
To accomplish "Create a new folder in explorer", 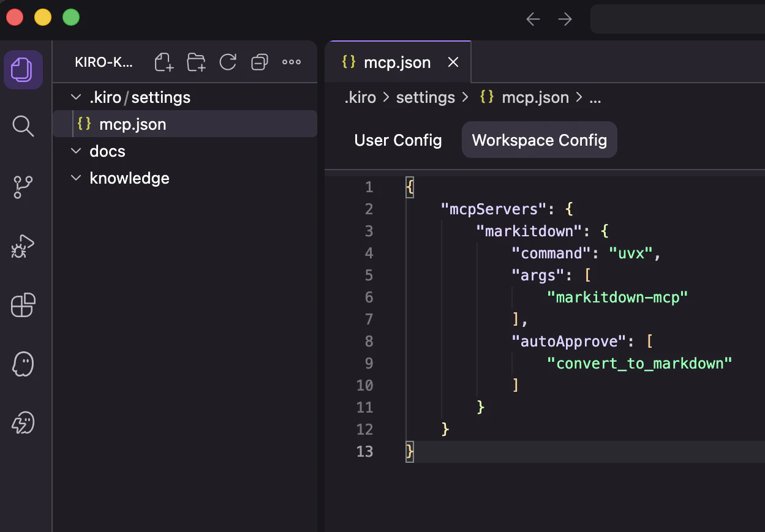I will pos(196,62).
